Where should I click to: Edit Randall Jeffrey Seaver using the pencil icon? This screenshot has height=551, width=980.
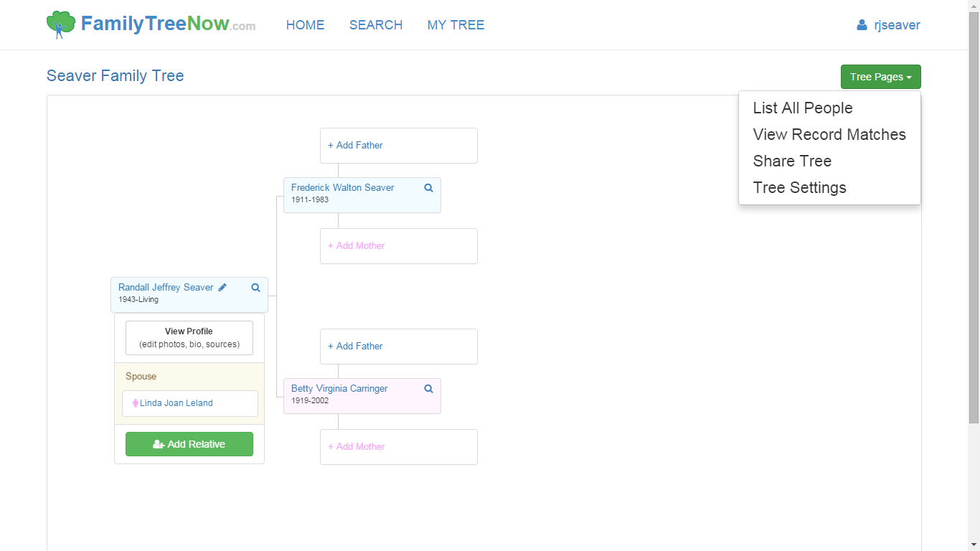pyautogui.click(x=222, y=286)
